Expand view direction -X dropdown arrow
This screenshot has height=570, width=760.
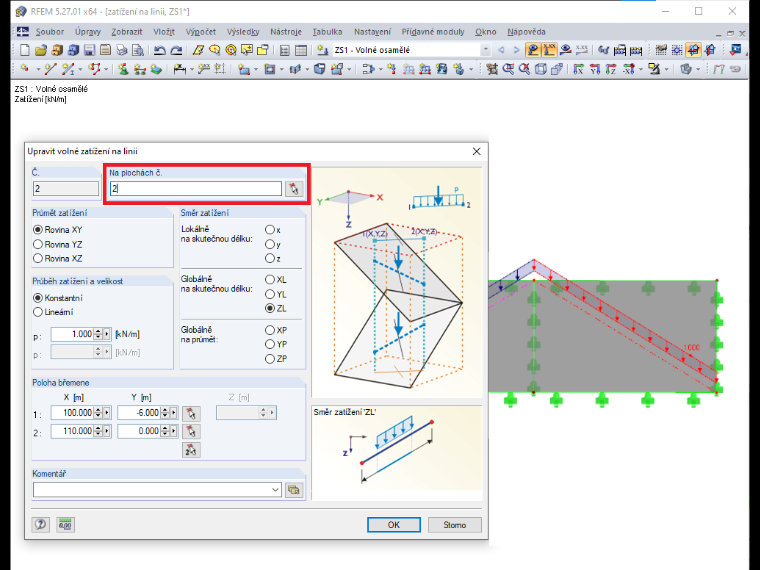pyautogui.click(x=641, y=69)
